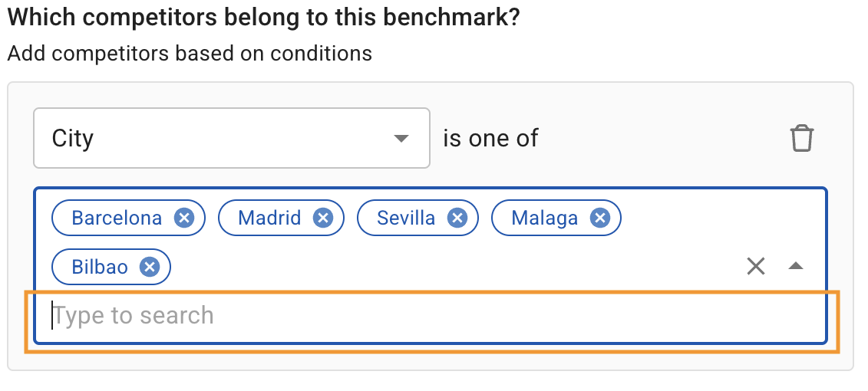Remove Sevilla from selected cities
The image size is (868, 391).
(457, 219)
